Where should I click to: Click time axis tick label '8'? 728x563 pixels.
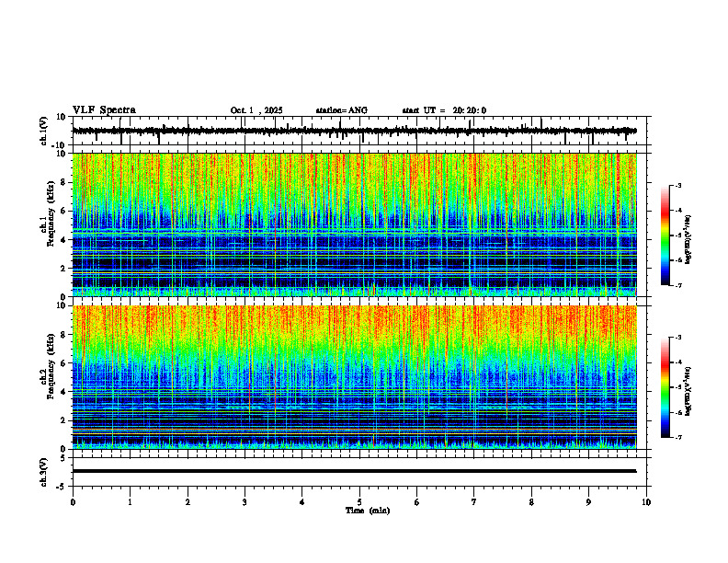pyautogui.click(x=531, y=502)
